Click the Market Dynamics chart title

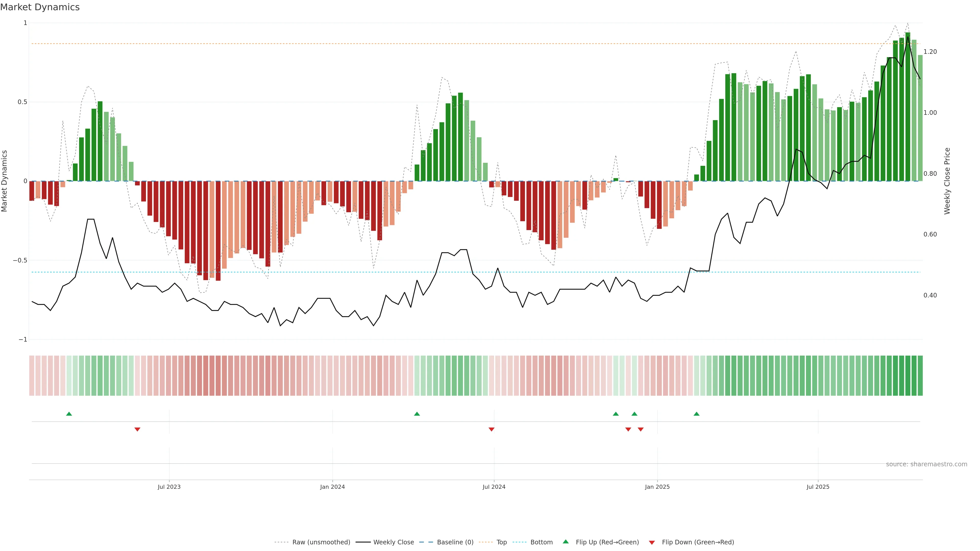[x=40, y=7]
